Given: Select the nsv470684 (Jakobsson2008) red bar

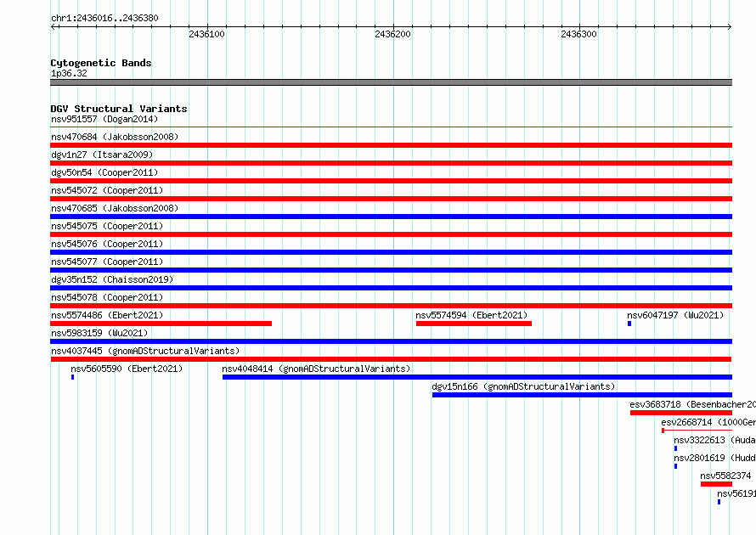Looking at the screenshot, I should [391, 145].
